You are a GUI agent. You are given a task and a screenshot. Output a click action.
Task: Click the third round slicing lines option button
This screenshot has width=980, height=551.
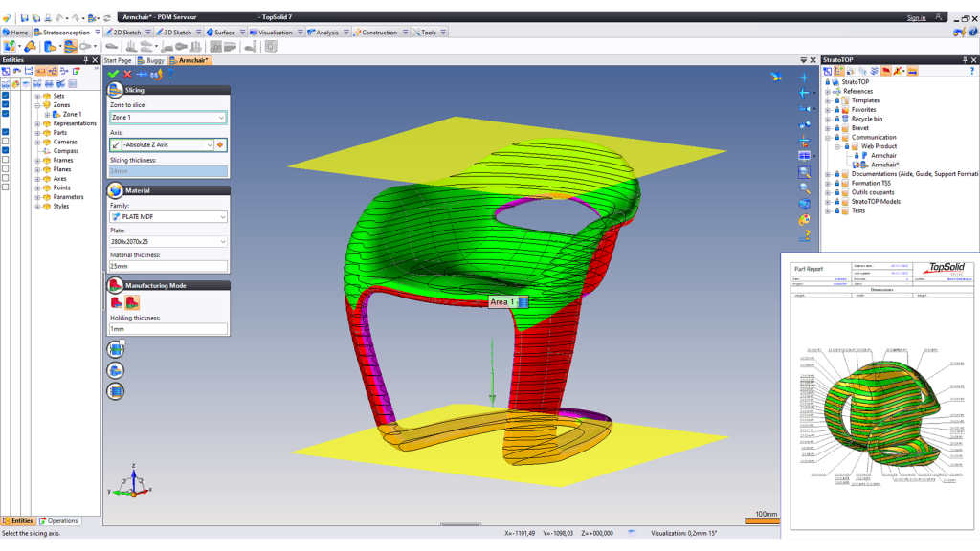click(x=116, y=391)
